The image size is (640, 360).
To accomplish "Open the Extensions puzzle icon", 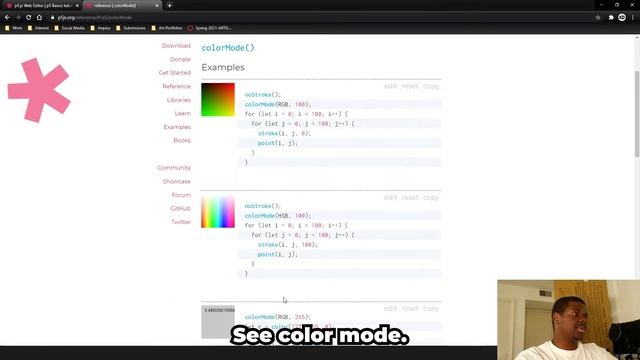I will [x=611, y=18].
